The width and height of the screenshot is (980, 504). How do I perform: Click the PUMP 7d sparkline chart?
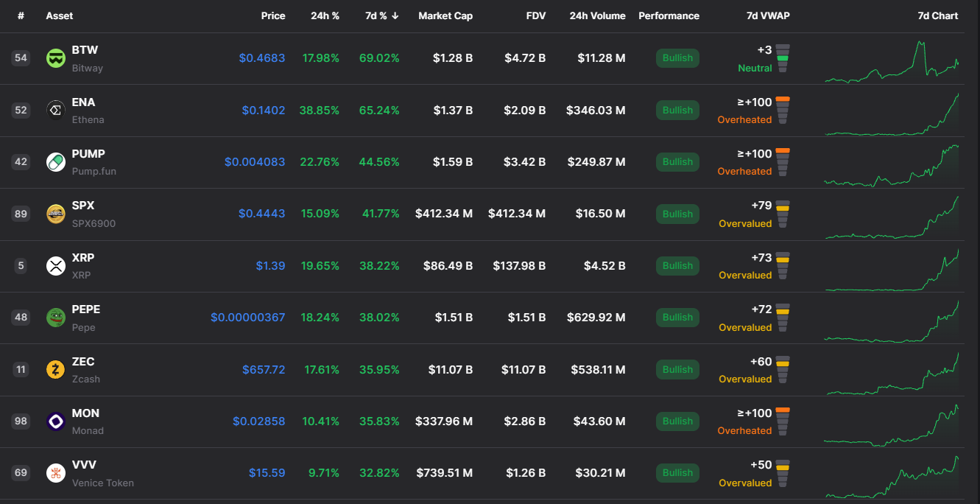(x=892, y=165)
